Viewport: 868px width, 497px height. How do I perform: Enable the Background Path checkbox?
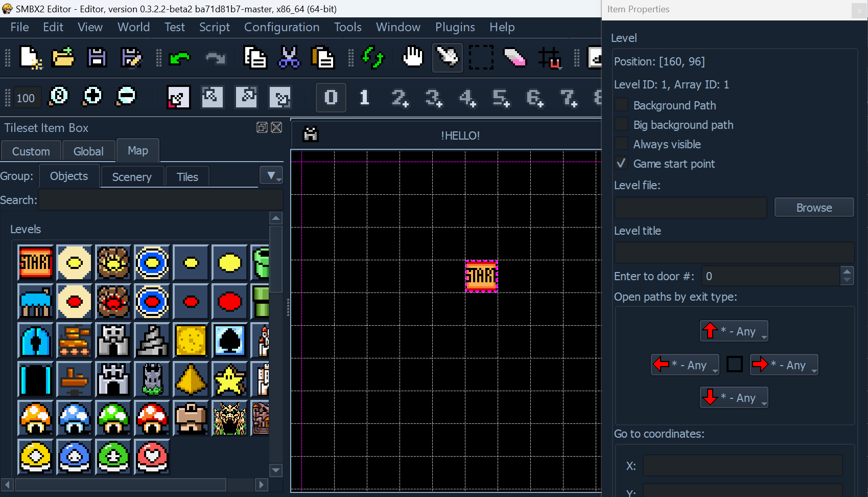pyautogui.click(x=621, y=105)
